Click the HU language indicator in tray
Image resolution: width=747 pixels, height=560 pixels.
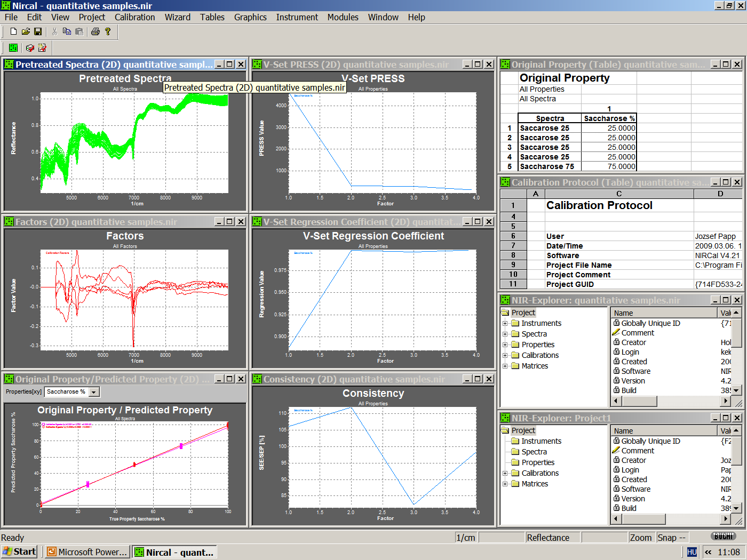pos(692,552)
